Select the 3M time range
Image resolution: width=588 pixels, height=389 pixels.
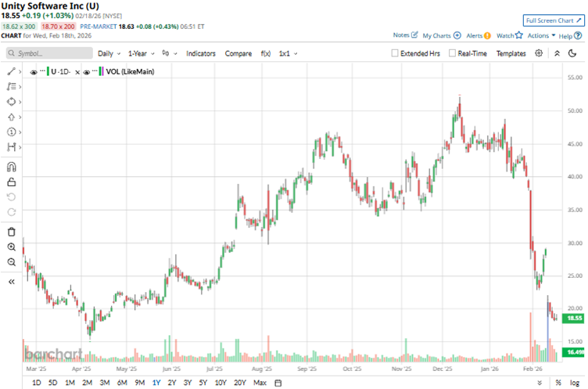(x=105, y=383)
